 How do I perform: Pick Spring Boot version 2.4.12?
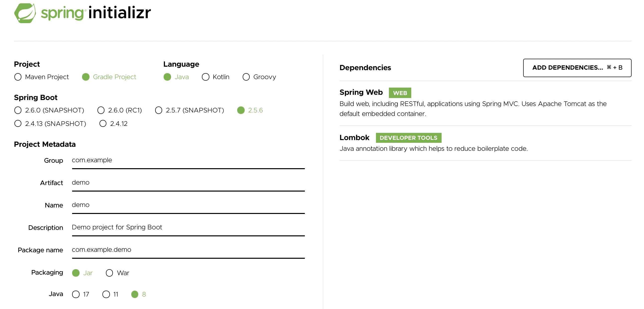click(103, 124)
